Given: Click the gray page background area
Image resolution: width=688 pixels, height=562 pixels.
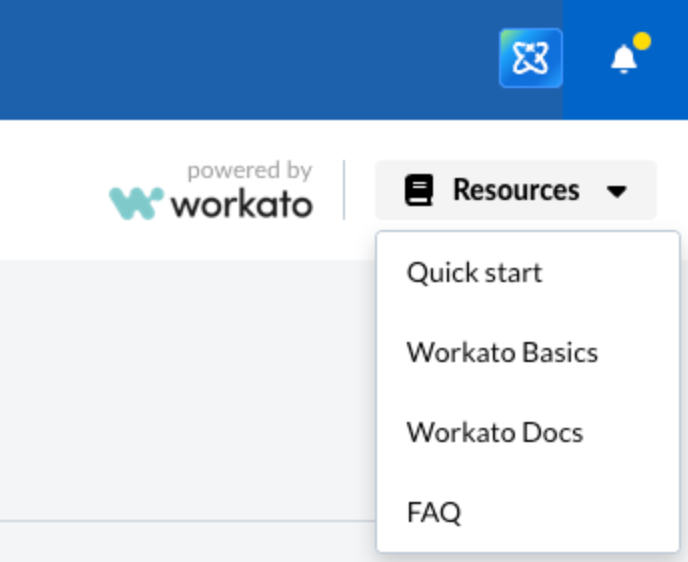Looking at the screenshot, I should [180, 390].
